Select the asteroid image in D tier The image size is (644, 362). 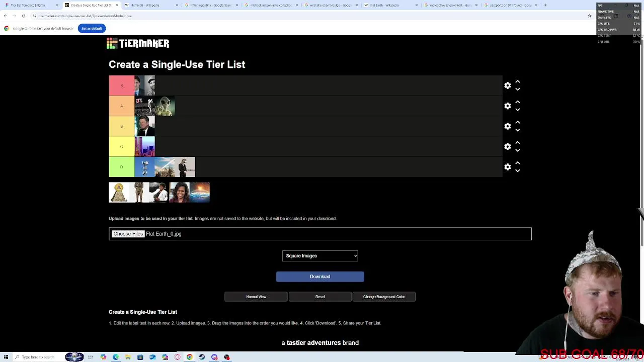[x=165, y=167]
